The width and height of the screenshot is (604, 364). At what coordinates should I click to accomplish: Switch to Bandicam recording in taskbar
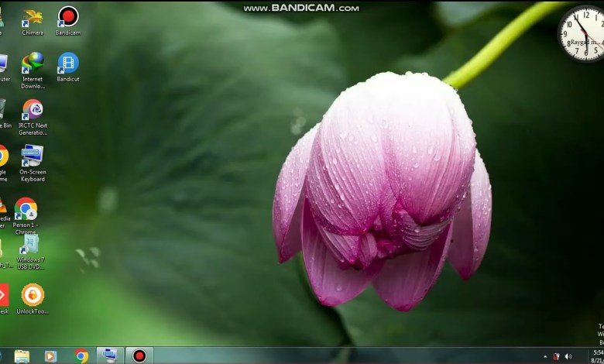click(x=139, y=356)
